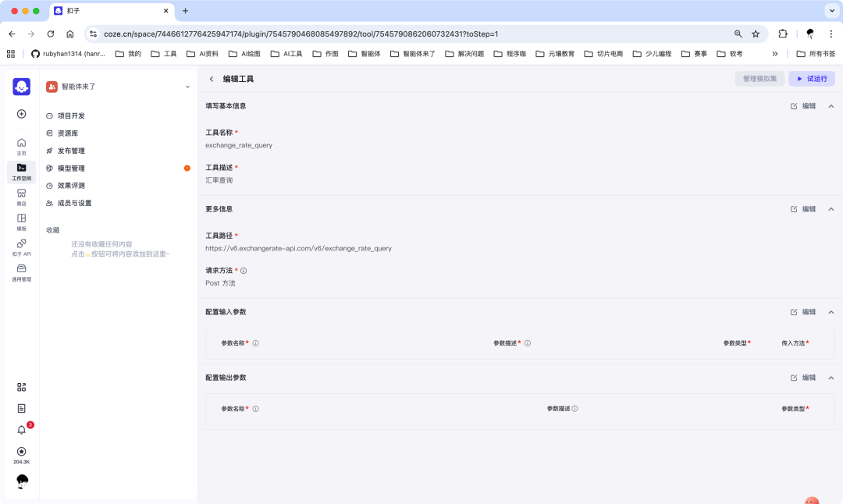Expand the 智能体来了 workspace dropdown
This screenshot has height=504, width=843.
coord(187,87)
